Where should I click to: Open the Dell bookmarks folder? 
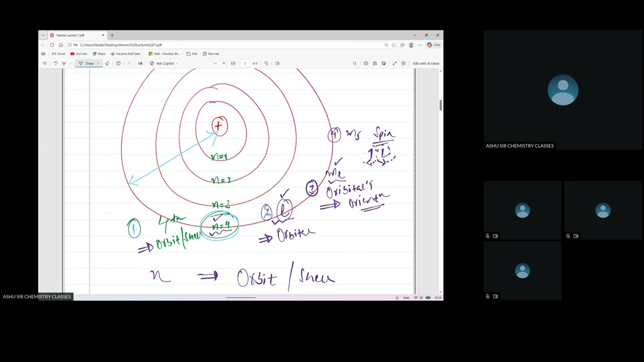click(192, 54)
